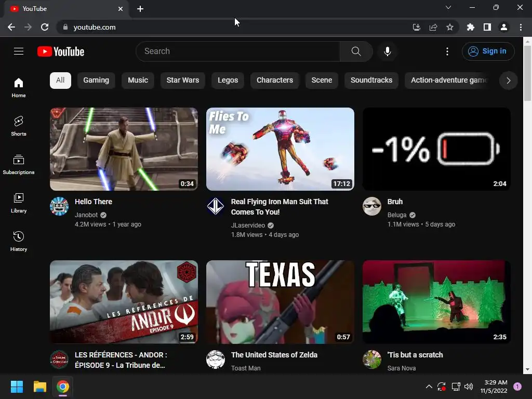Go to Home in the sidebar
This screenshot has height=399, width=532.
(19, 87)
